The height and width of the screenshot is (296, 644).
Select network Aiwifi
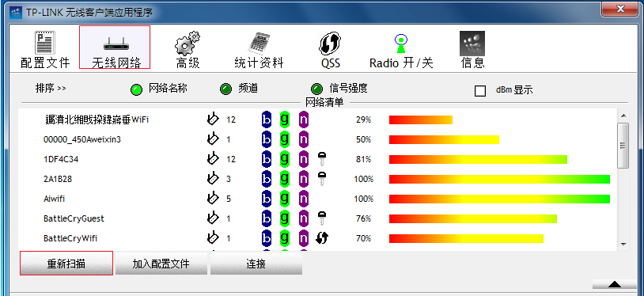55,199
